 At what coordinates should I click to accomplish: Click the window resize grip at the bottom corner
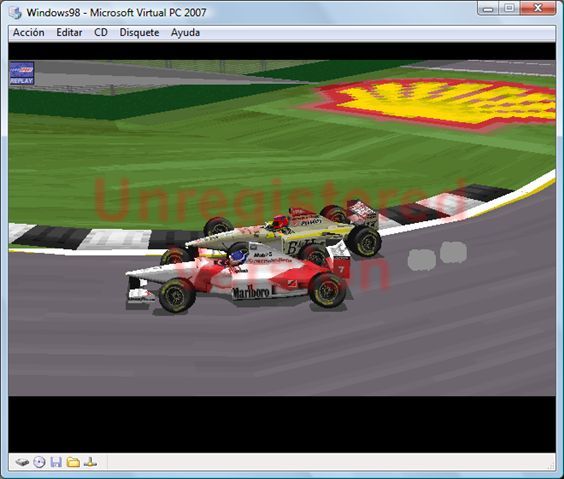click(551, 466)
